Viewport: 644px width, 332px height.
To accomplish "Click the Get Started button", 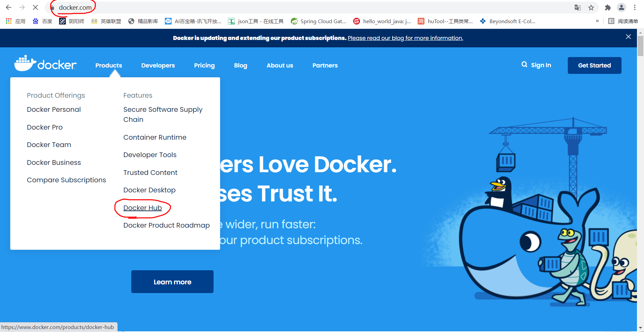I will click(x=594, y=65).
